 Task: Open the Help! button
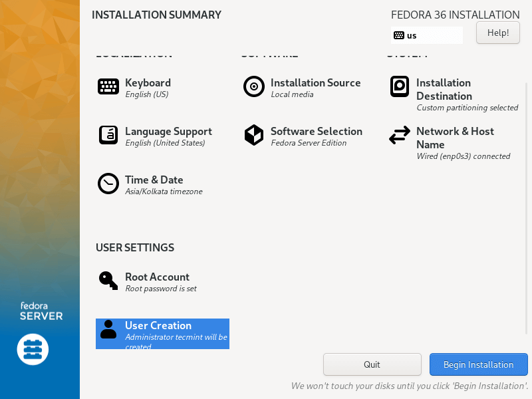pyautogui.click(x=498, y=33)
